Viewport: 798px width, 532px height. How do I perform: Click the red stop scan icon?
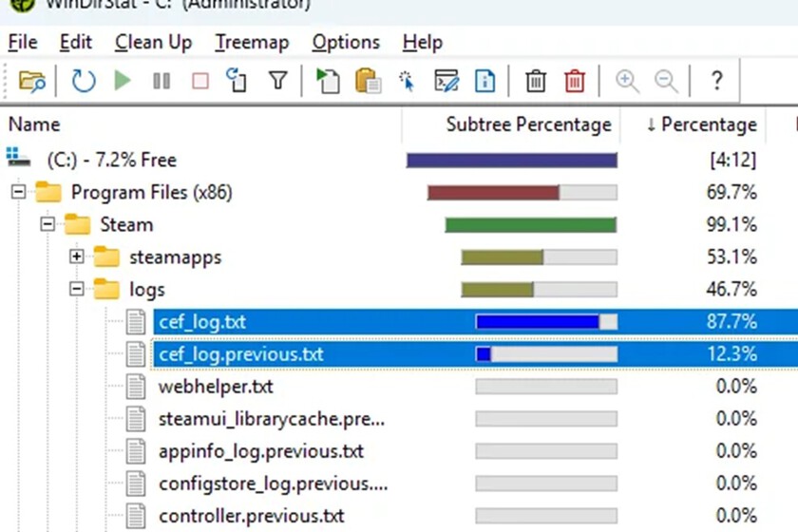click(x=200, y=81)
